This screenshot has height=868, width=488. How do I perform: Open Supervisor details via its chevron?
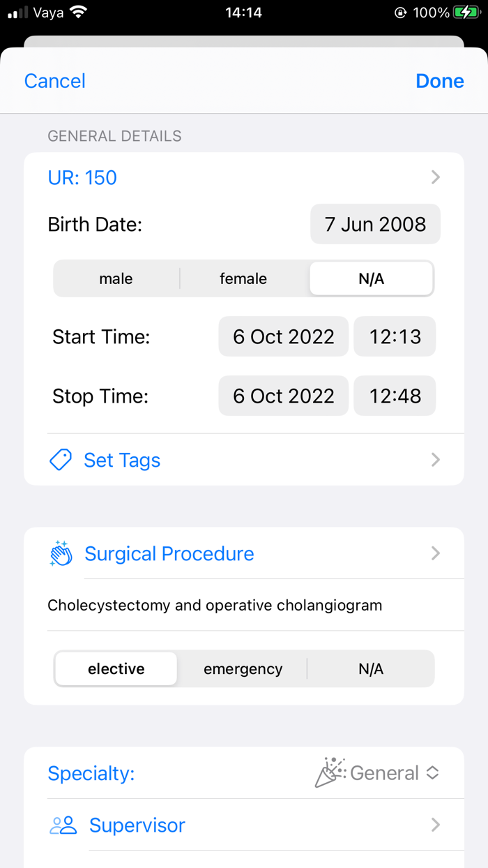(x=436, y=825)
